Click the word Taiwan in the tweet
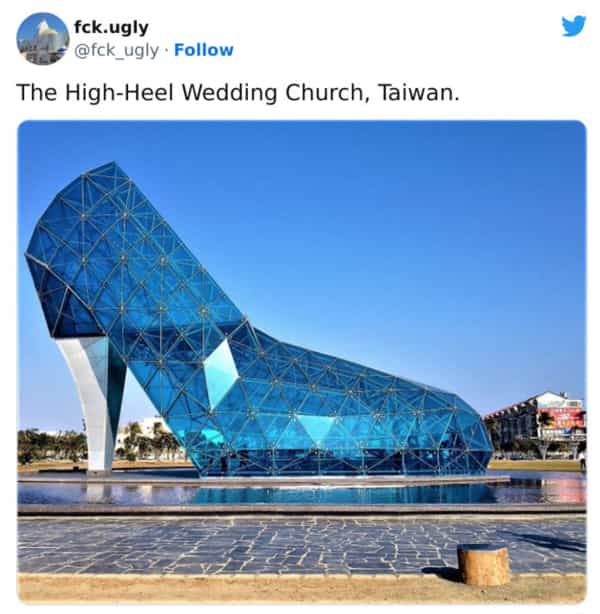 [x=419, y=93]
